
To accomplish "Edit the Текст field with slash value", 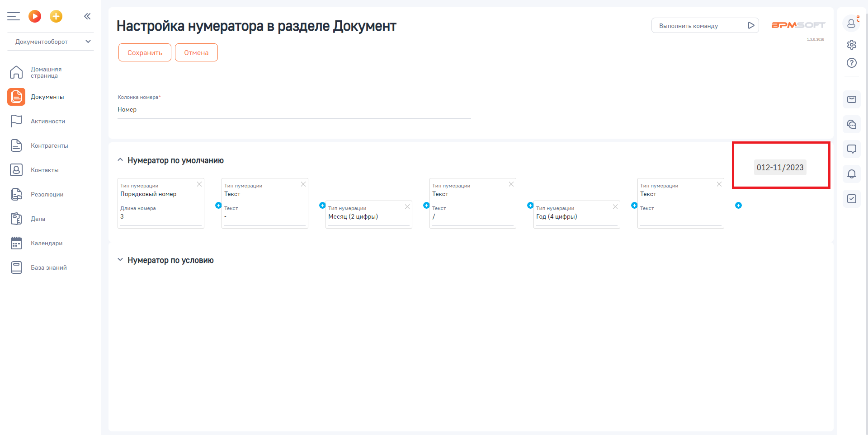I will [472, 216].
